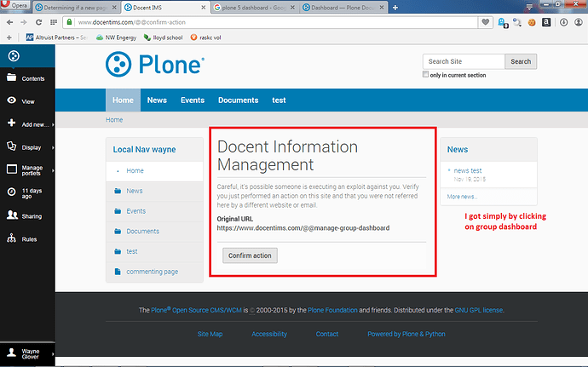Open test in the local navigation
The width and height of the screenshot is (588, 367).
point(131,251)
